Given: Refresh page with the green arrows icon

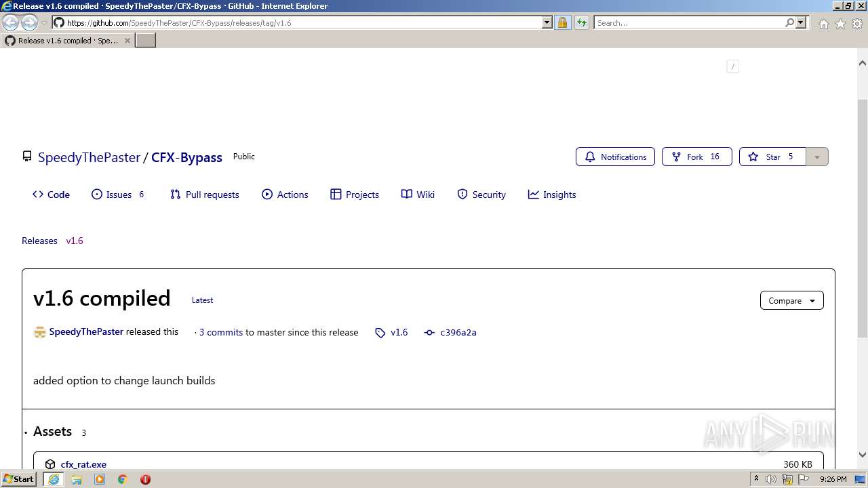Looking at the screenshot, I should point(582,22).
